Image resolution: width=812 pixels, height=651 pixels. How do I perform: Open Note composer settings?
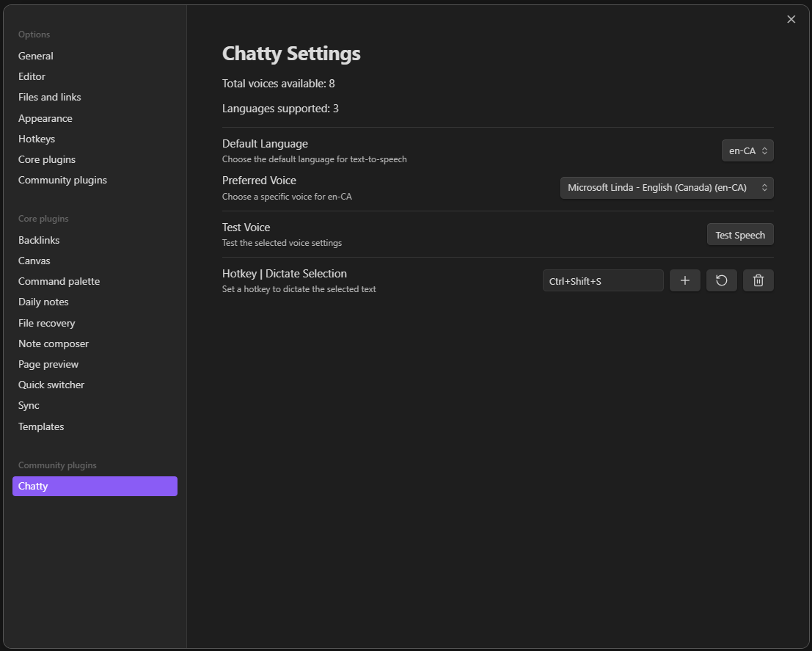95,343
